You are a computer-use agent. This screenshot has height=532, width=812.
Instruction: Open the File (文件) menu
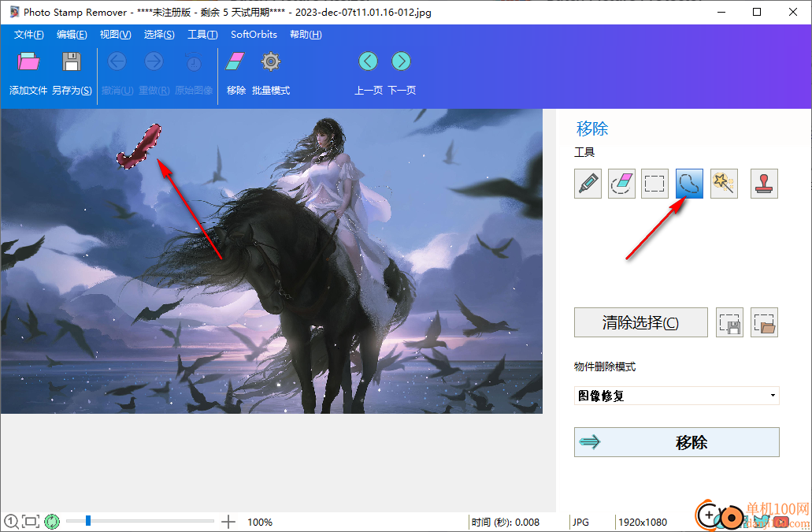click(x=28, y=35)
